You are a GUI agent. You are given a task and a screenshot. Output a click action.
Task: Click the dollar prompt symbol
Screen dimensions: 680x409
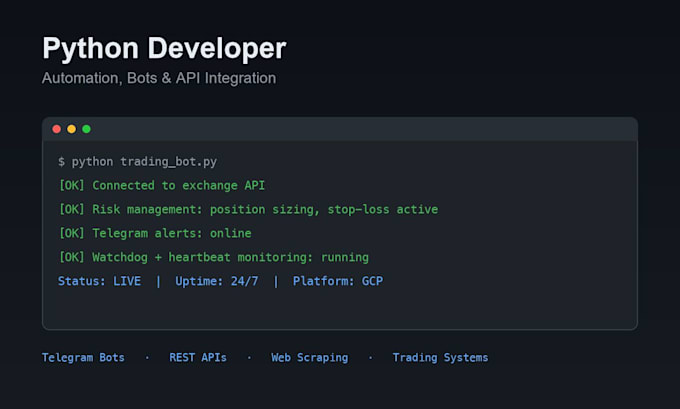tap(61, 162)
